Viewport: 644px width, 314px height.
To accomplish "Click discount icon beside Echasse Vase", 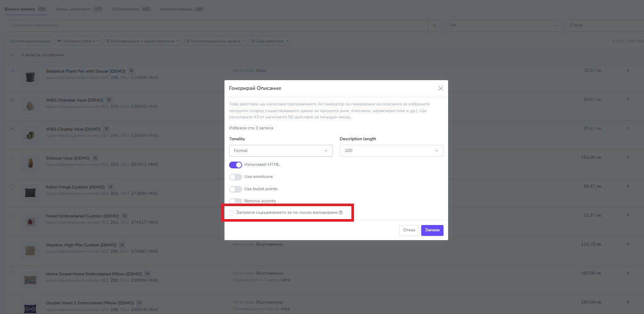I will 95,158.
